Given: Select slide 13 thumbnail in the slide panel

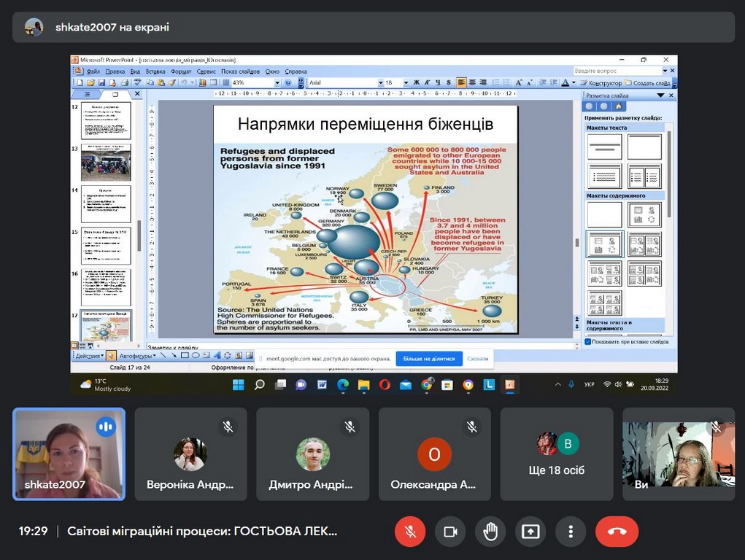Looking at the screenshot, I should pos(106,163).
